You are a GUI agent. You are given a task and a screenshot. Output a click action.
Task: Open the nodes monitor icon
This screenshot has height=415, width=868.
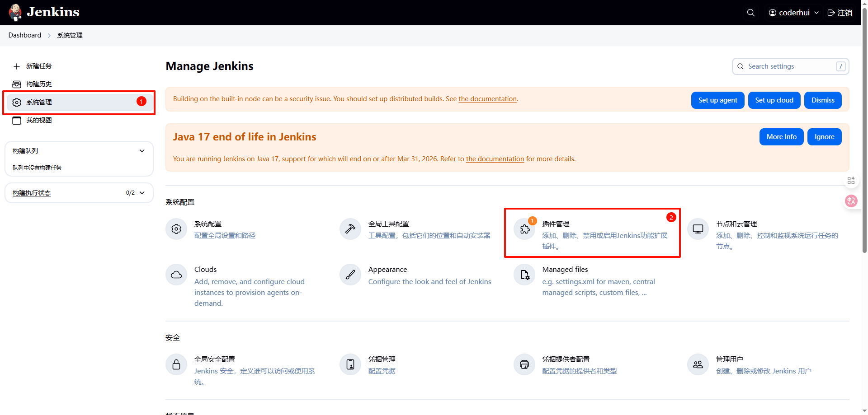(698, 229)
